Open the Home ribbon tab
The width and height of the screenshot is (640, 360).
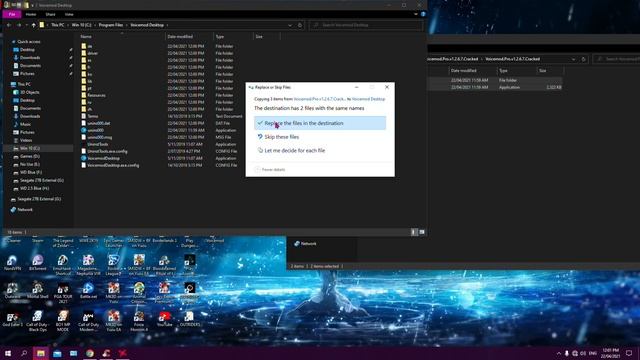[x=31, y=14]
